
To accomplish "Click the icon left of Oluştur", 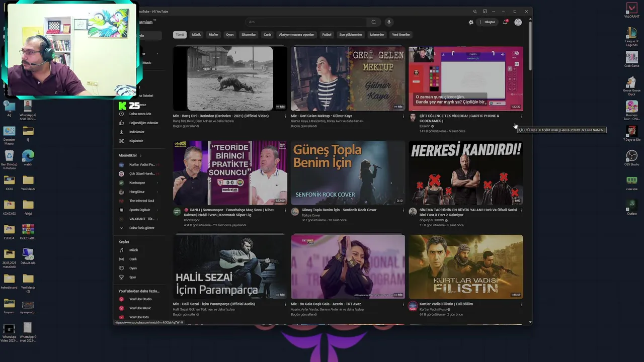I will tap(471, 22).
